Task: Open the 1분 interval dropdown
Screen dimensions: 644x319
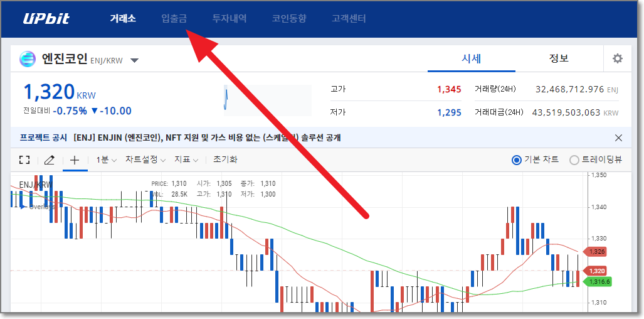Action: pos(107,160)
